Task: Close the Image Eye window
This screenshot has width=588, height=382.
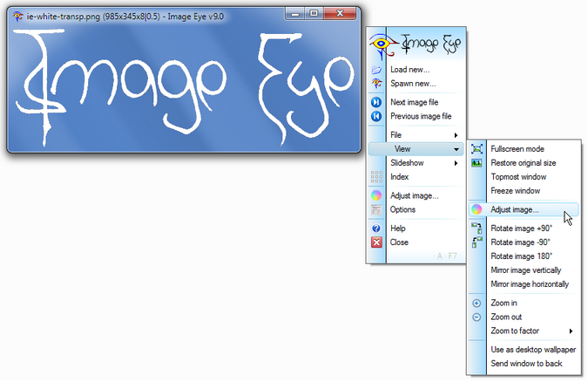Action: click(340, 14)
